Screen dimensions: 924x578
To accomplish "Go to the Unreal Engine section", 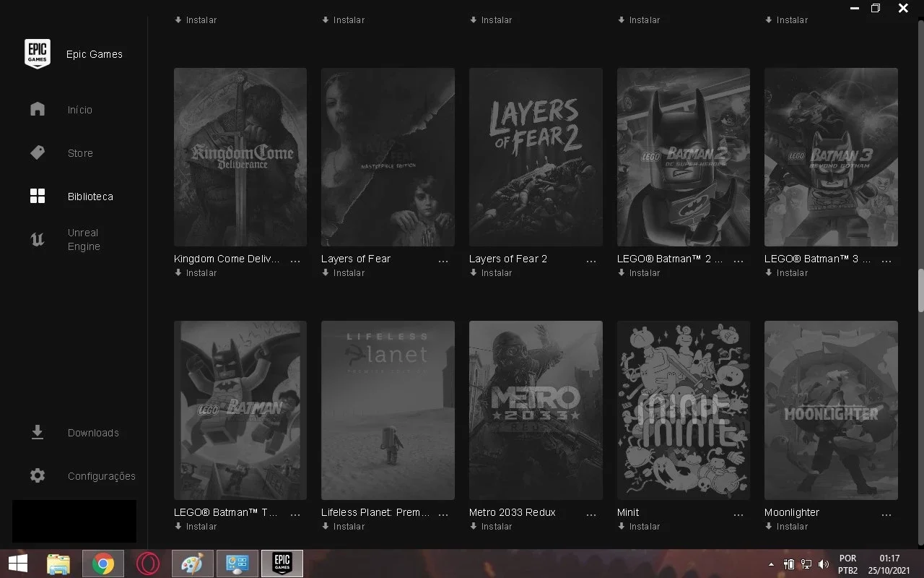I will click(84, 240).
